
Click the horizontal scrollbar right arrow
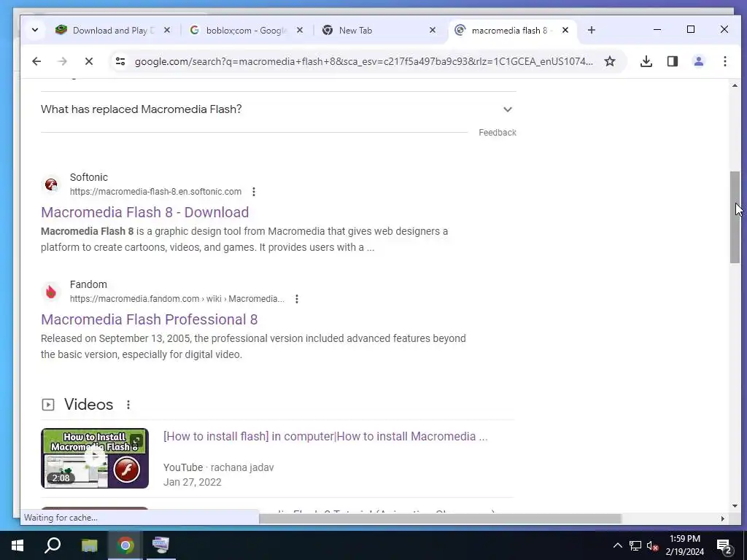[722, 518]
